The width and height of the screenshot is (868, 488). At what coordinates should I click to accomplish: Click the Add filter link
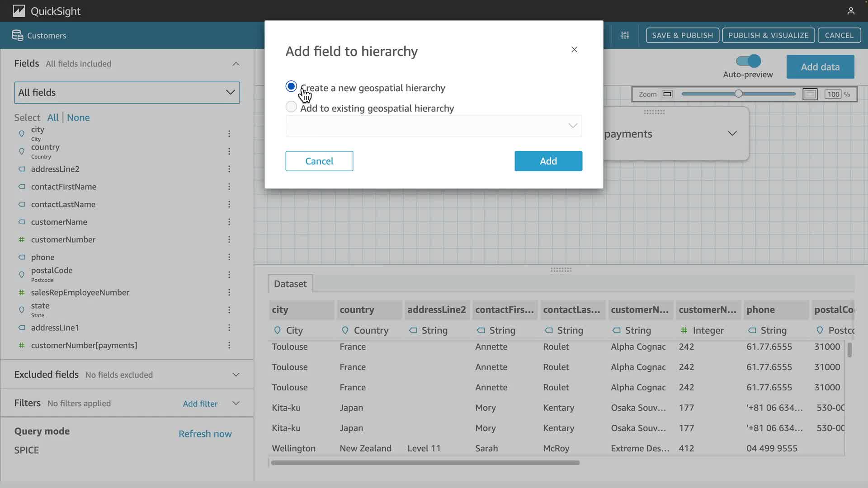pos(200,404)
